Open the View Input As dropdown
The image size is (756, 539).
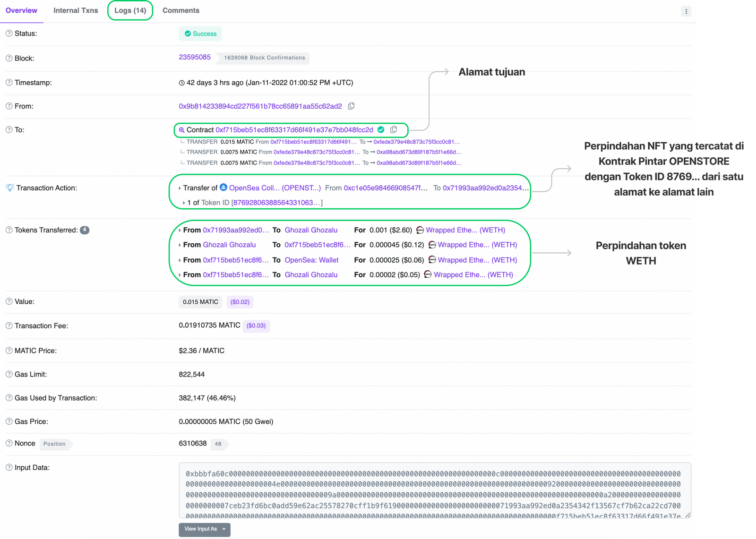pyautogui.click(x=204, y=529)
